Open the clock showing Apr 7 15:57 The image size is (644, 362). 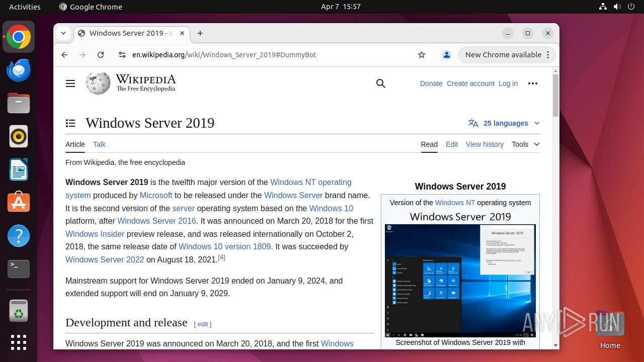point(341,7)
